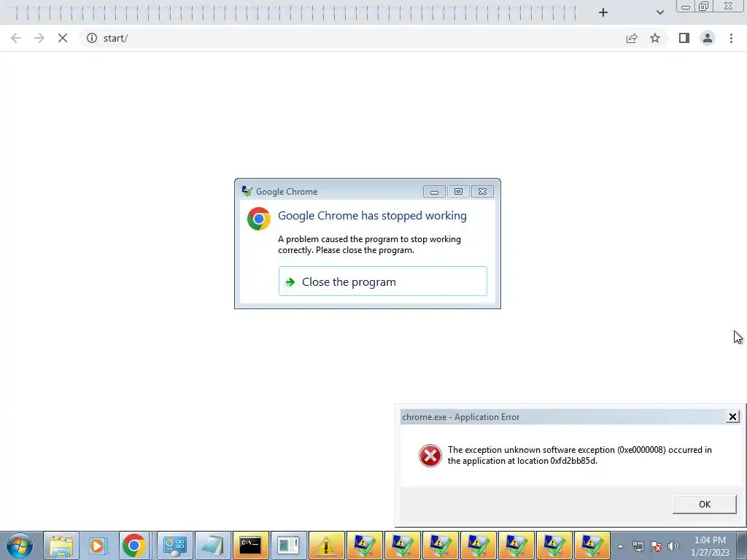747x560 pixels.
Task: Close the Chrome browser window
Action: [x=729, y=7]
